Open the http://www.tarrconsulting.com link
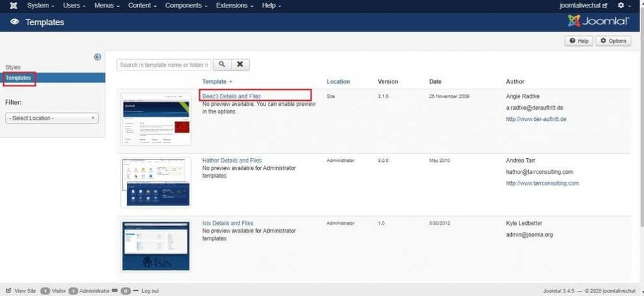Screen dimensions: 644x296 click(543, 183)
